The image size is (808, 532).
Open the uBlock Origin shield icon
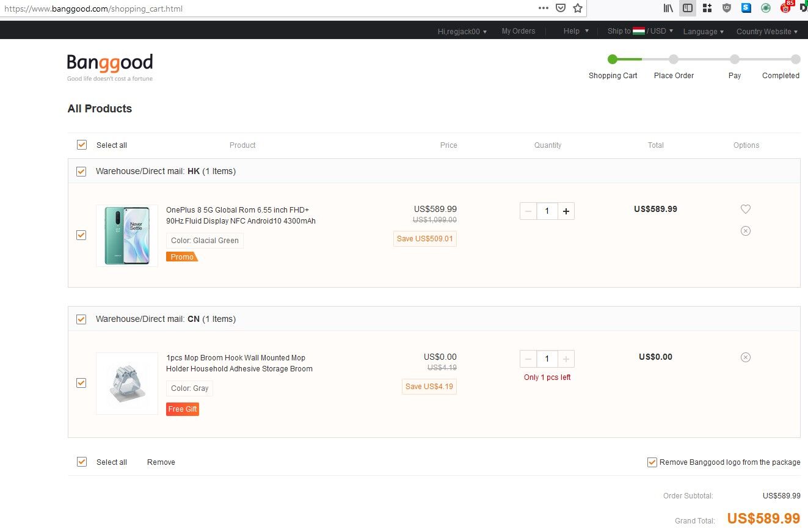pos(727,9)
